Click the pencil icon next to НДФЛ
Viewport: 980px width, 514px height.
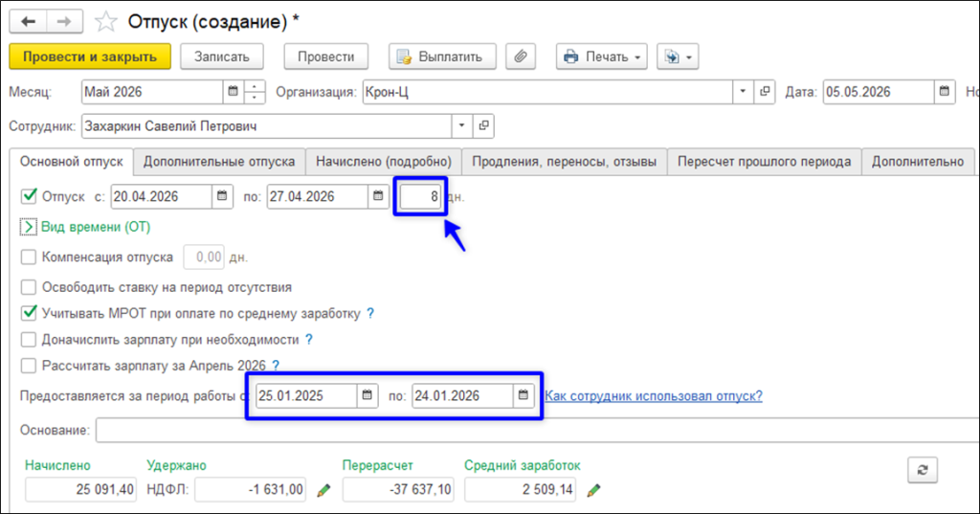click(x=323, y=490)
